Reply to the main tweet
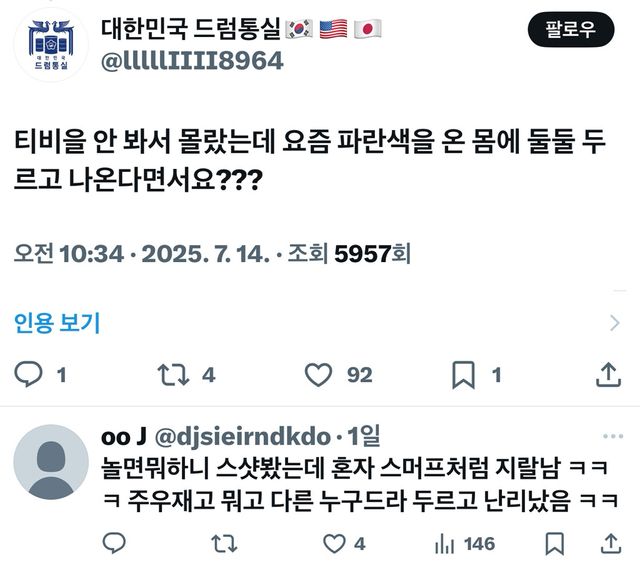The width and height of the screenshot is (640, 584). point(31,375)
